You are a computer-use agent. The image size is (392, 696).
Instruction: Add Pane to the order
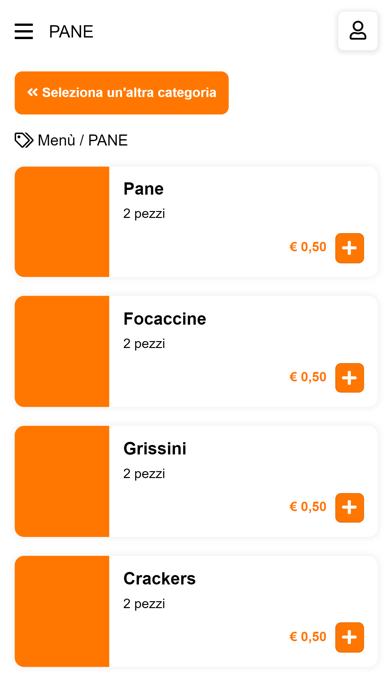(349, 248)
